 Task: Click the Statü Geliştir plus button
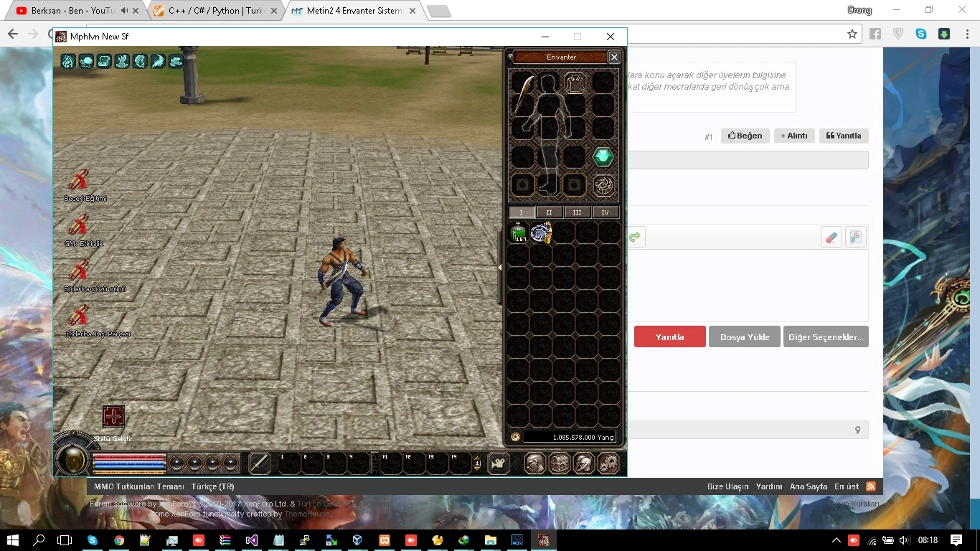point(113,417)
